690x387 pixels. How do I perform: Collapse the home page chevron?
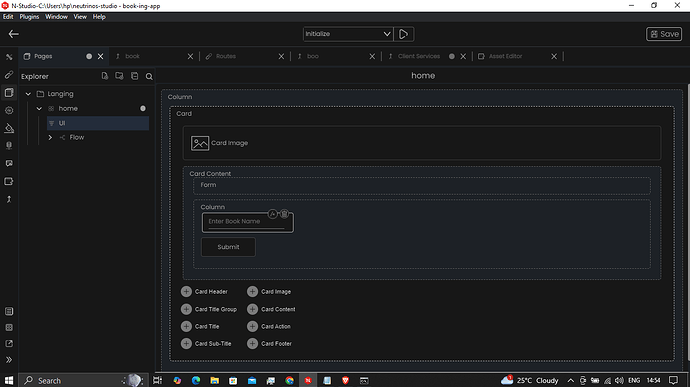[39, 108]
